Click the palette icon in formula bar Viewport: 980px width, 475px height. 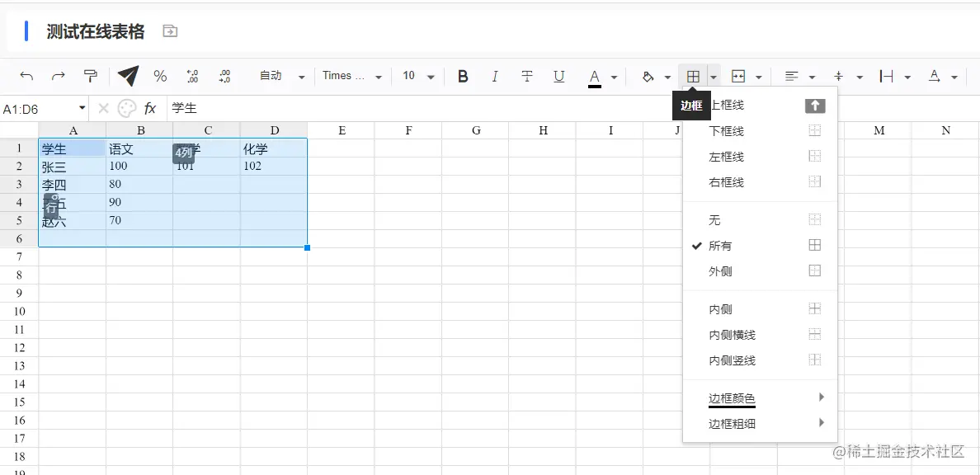[127, 109]
